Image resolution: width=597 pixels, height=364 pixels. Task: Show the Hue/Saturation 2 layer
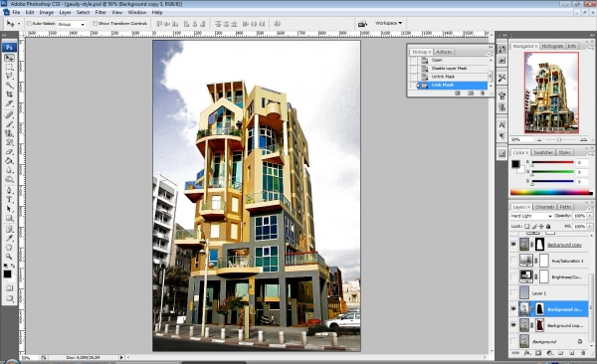[513, 261]
